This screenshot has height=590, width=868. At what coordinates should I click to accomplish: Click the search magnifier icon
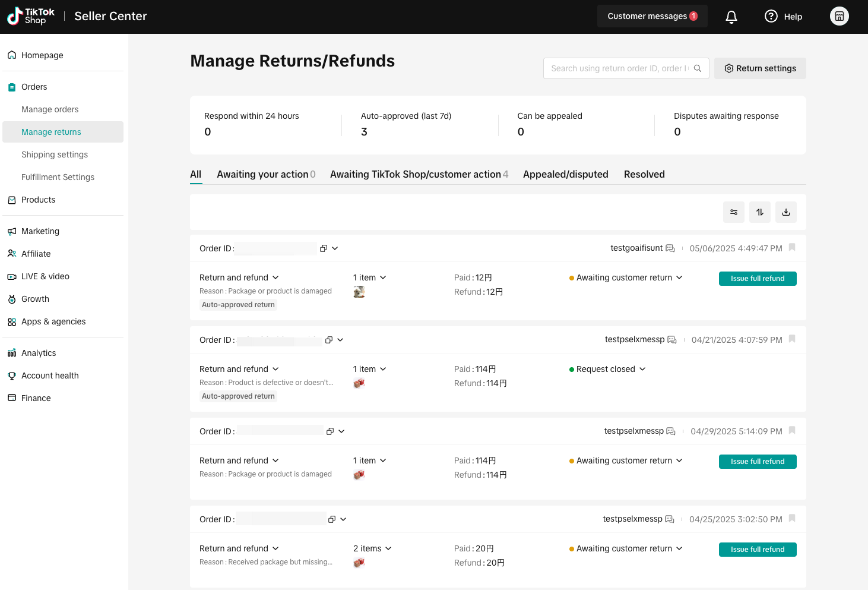point(698,68)
